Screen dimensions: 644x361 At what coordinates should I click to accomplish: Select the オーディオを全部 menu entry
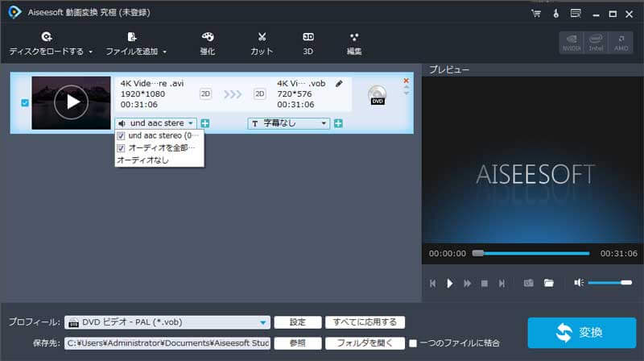coord(159,148)
